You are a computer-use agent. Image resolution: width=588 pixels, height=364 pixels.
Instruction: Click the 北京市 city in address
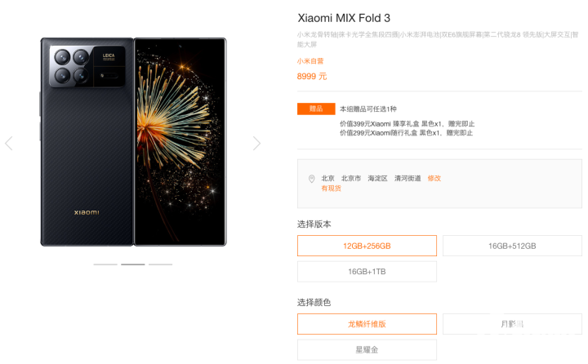[351, 179]
